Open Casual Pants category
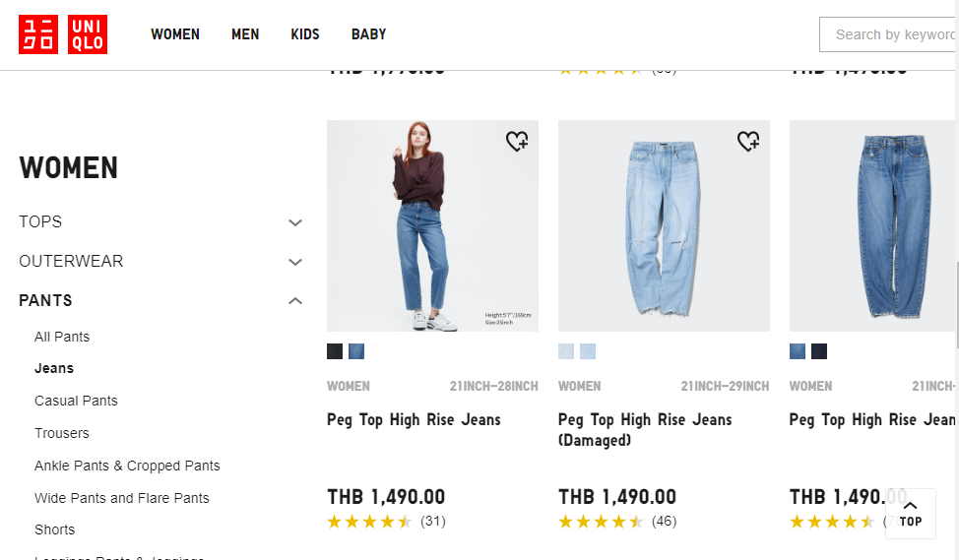The image size is (959, 560). pyautogui.click(x=76, y=401)
